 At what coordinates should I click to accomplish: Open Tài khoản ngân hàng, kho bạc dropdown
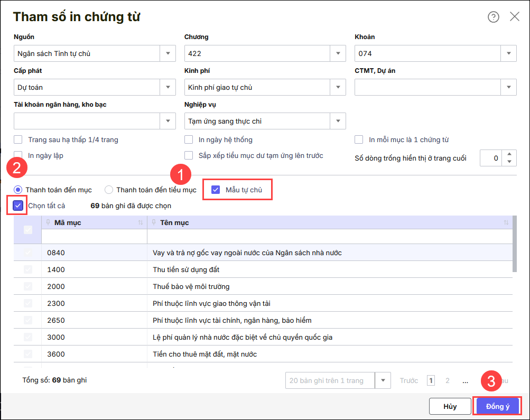[x=168, y=121]
